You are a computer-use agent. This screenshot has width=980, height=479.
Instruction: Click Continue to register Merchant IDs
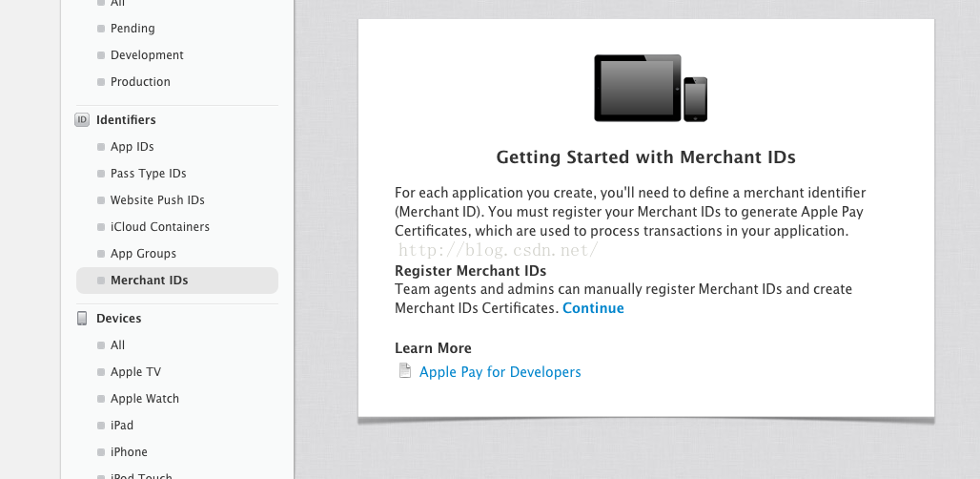(x=593, y=308)
